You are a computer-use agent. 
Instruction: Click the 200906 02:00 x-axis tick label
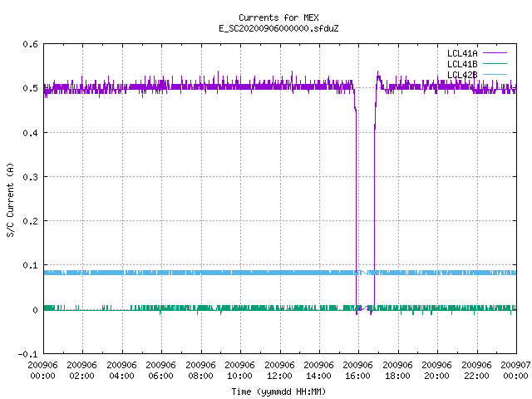(x=81, y=371)
